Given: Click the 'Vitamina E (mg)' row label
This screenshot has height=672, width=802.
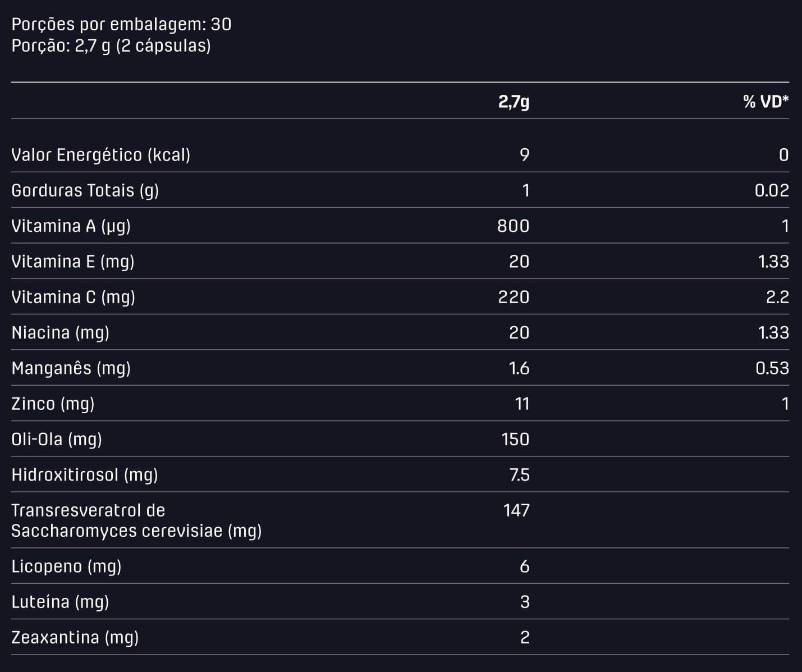Looking at the screenshot, I should click(73, 262).
